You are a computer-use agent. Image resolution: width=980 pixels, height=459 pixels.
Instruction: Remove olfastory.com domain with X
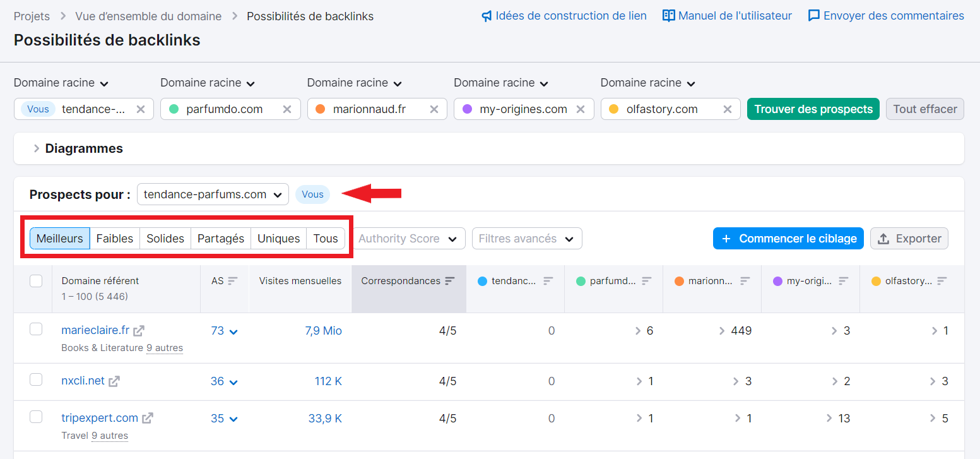pyautogui.click(x=728, y=109)
